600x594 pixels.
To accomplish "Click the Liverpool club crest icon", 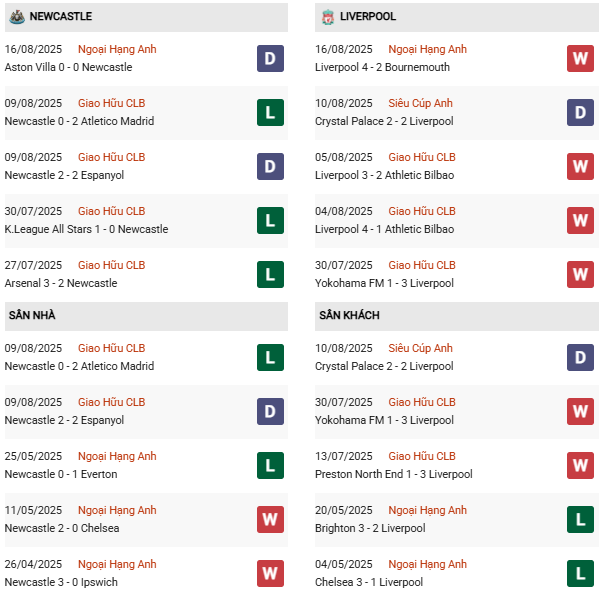I will tap(327, 17).
